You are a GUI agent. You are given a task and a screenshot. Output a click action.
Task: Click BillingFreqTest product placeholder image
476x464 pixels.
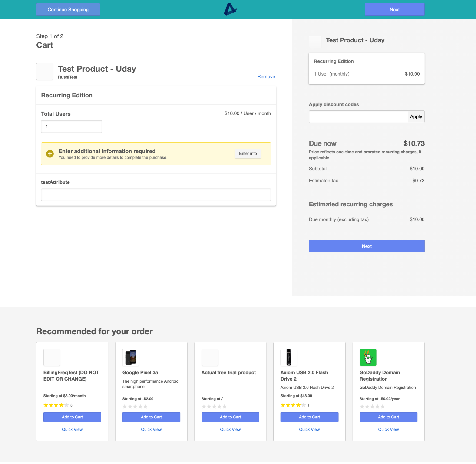click(52, 358)
